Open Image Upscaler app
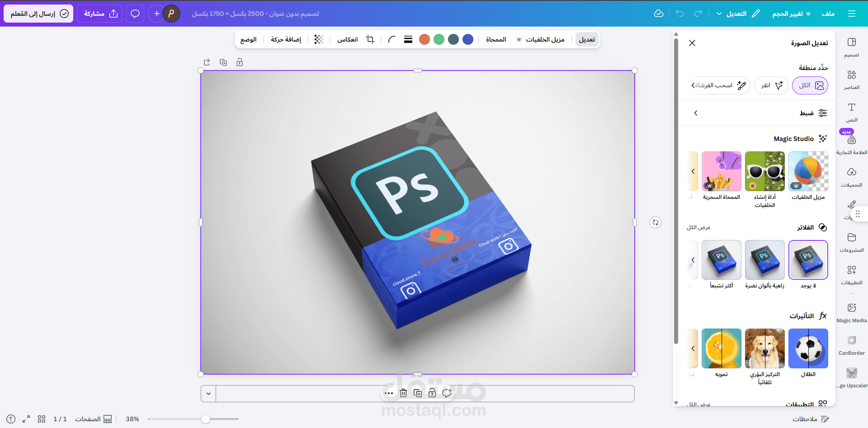Viewport: 868px width, 428px height. coord(852,378)
